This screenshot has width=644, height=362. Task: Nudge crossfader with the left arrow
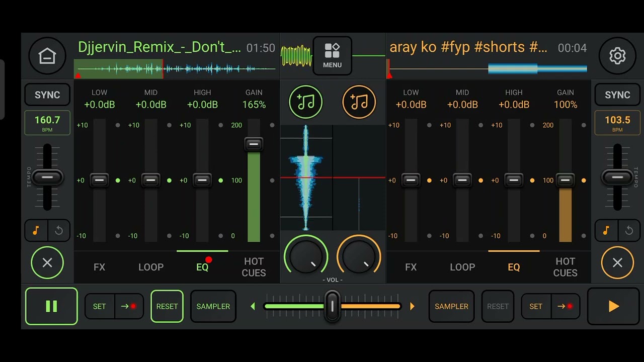tap(253, 306)
